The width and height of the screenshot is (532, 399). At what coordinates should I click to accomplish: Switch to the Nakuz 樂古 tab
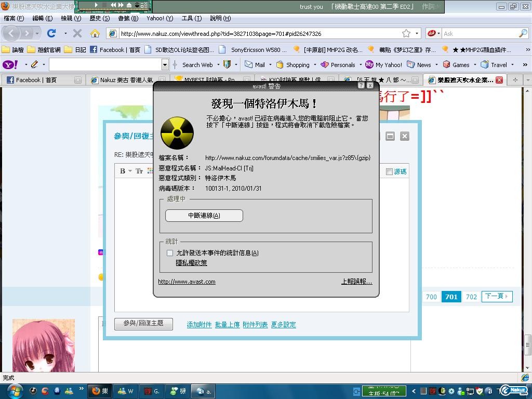click(x=125, y=80)
